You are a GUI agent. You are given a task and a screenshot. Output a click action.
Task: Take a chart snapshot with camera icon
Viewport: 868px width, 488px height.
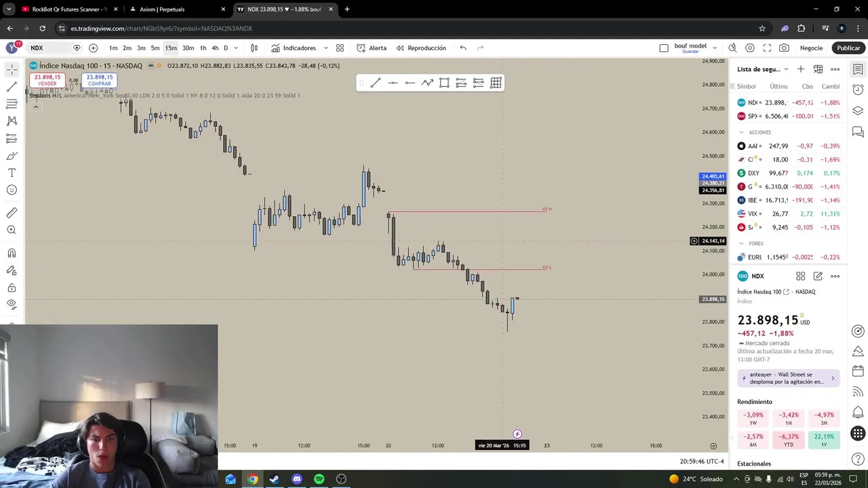point(784,48)
